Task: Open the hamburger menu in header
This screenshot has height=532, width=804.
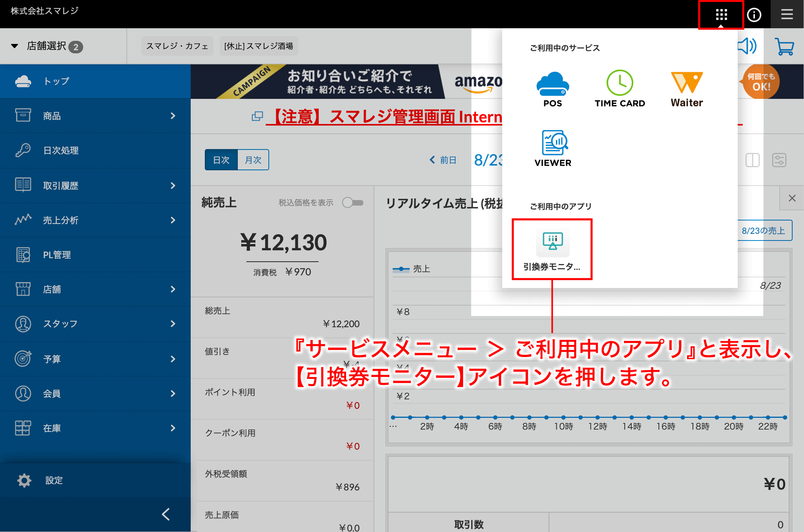Action: [787, 15]
